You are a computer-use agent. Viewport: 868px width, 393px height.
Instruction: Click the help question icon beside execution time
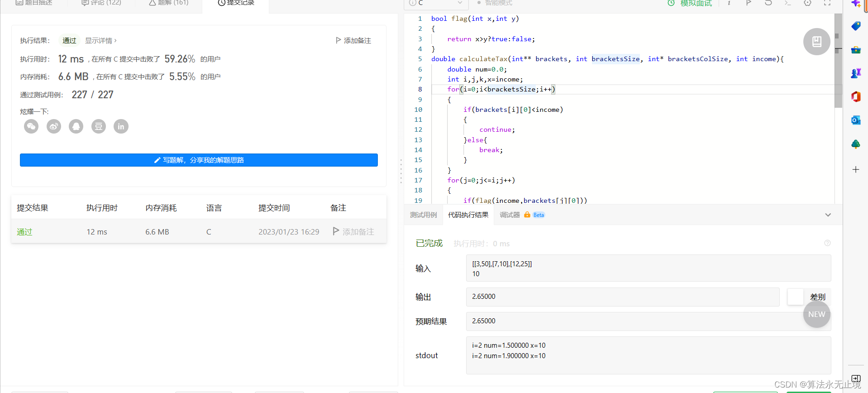pos(827,243)
